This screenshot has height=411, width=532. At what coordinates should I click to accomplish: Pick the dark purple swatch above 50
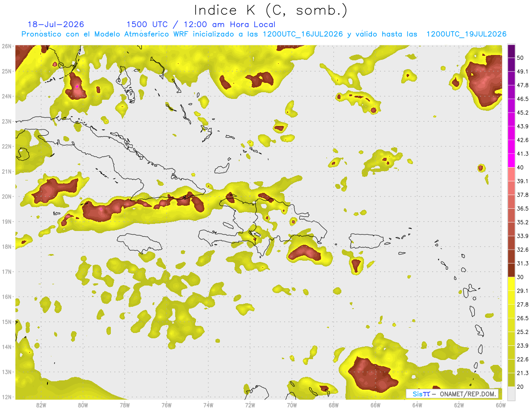[511, 51]
